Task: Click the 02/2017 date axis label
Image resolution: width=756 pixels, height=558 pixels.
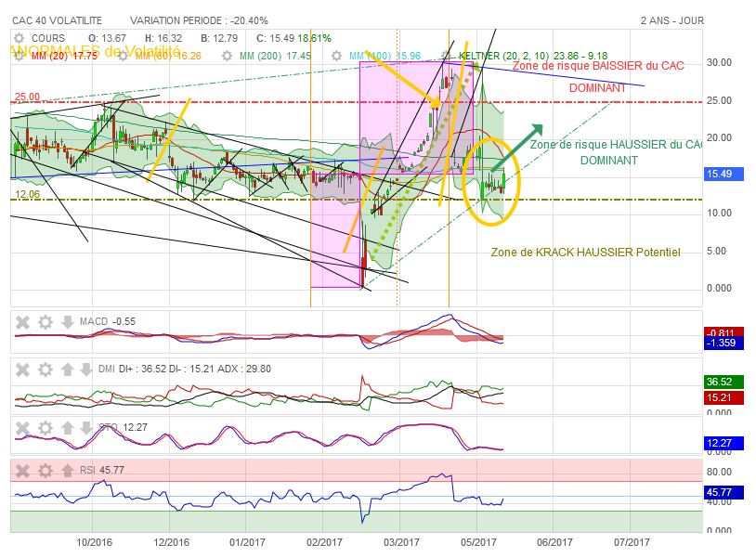Action: [x=324, y=542]
